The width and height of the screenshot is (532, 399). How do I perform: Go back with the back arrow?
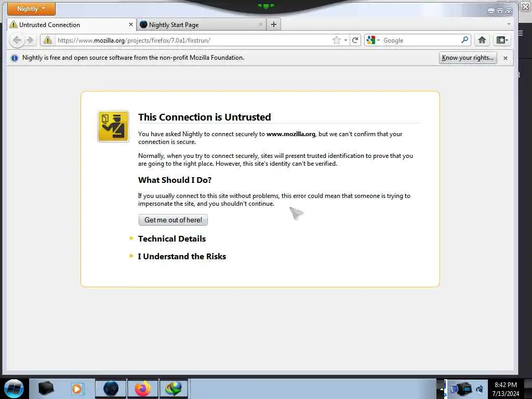point(17,41)
